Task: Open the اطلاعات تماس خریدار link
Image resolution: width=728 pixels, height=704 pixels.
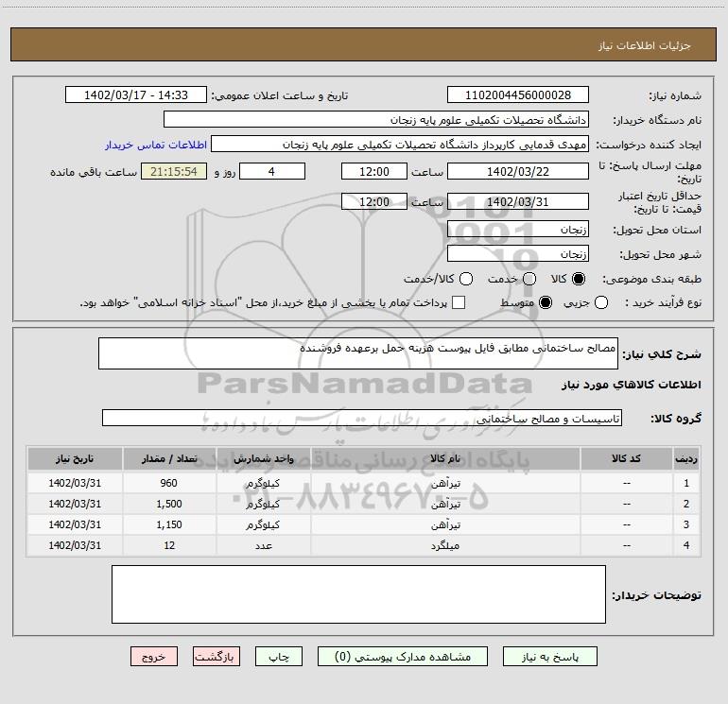Action: [156, 145]
